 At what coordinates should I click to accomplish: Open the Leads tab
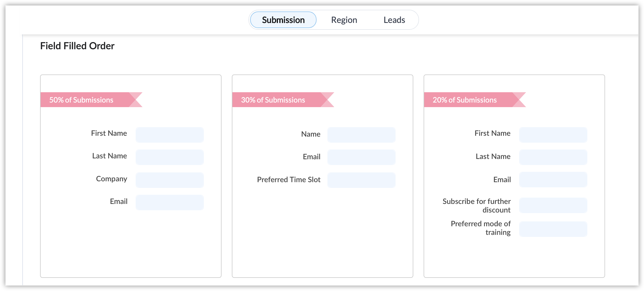[394, 20]
